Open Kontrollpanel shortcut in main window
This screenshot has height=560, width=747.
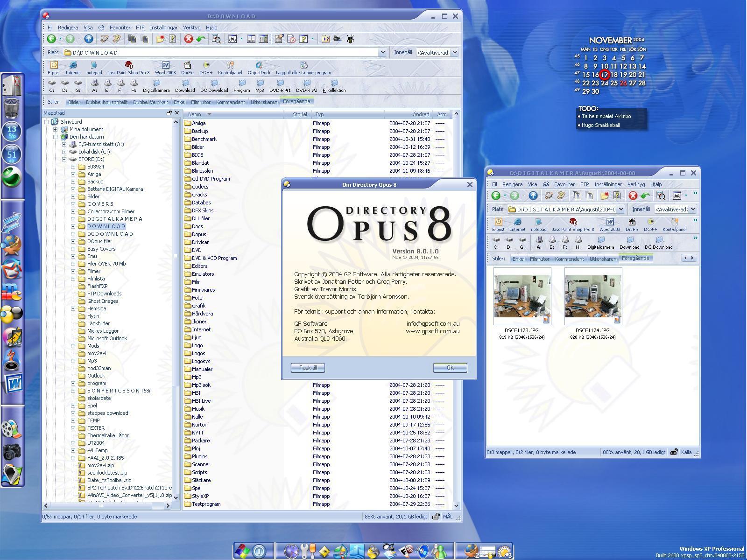[x=230, y=68]
